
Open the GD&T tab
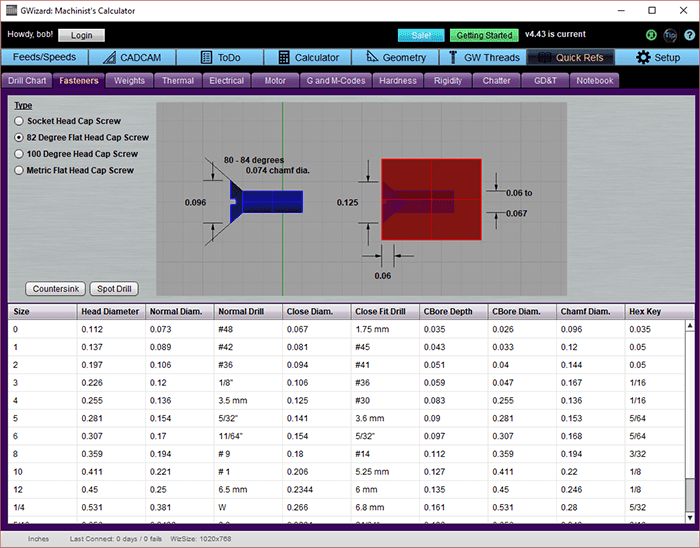(x=545, y=81)
